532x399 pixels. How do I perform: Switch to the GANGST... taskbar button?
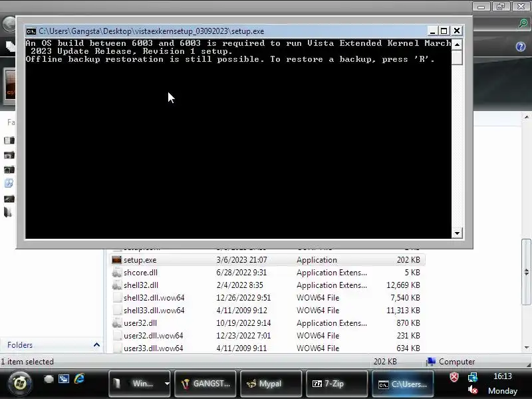(205, 384)
